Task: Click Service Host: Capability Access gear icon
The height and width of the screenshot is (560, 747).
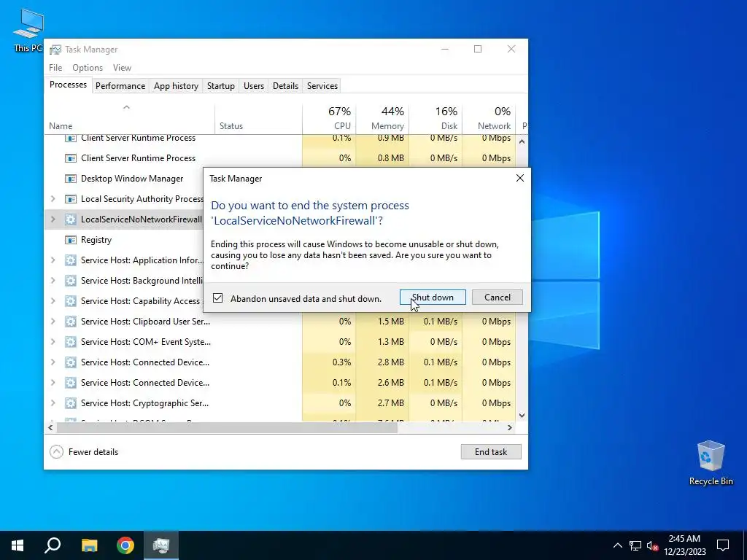Action: point(71,301)
